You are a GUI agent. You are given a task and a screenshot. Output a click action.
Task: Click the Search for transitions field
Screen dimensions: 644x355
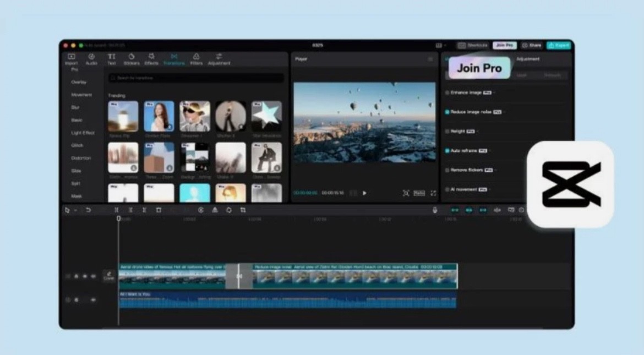tap(196, 78)
